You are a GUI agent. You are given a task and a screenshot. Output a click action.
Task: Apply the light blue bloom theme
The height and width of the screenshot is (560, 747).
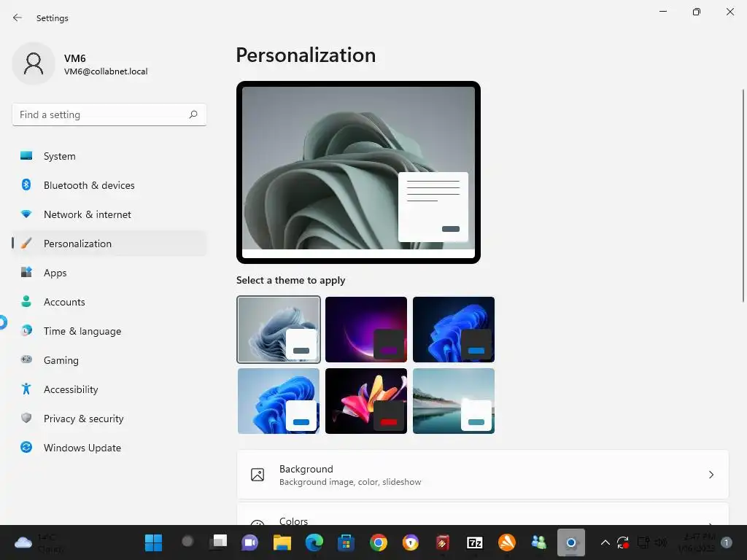(278, 401)
